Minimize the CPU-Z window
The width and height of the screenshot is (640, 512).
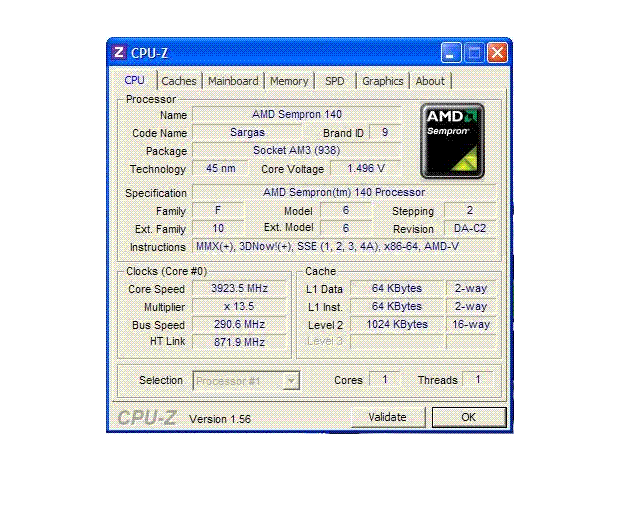click(x=451, y=52)
